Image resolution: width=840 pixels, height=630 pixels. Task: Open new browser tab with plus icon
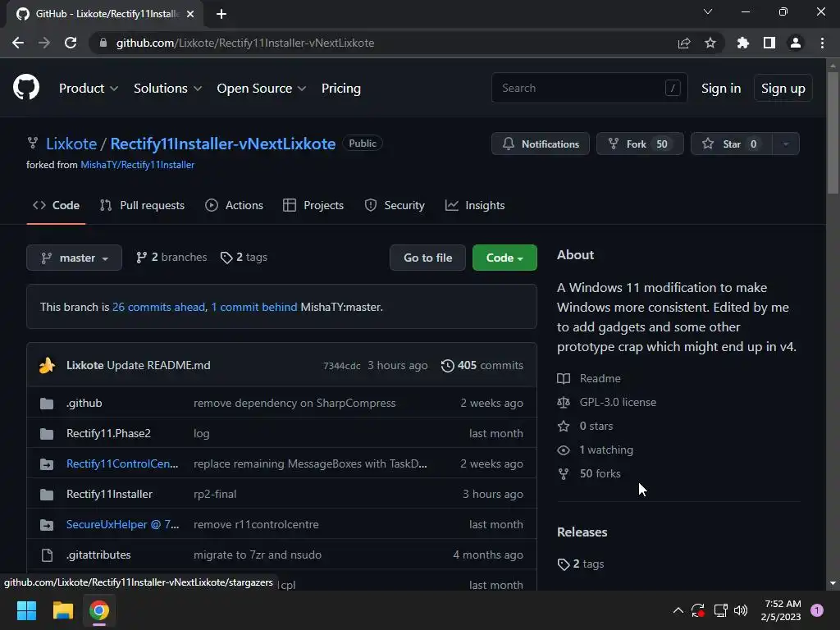221,14
